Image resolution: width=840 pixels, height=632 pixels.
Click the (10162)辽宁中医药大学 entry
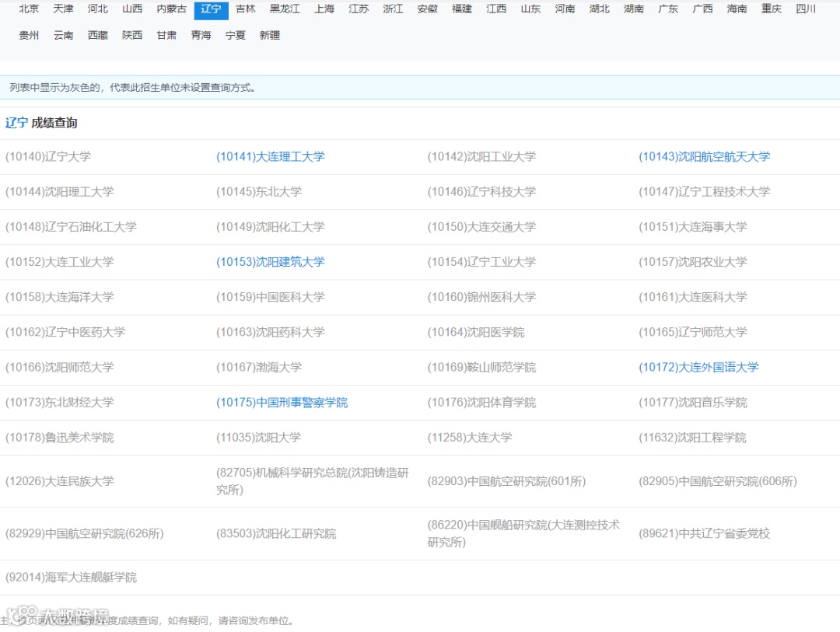65,333
